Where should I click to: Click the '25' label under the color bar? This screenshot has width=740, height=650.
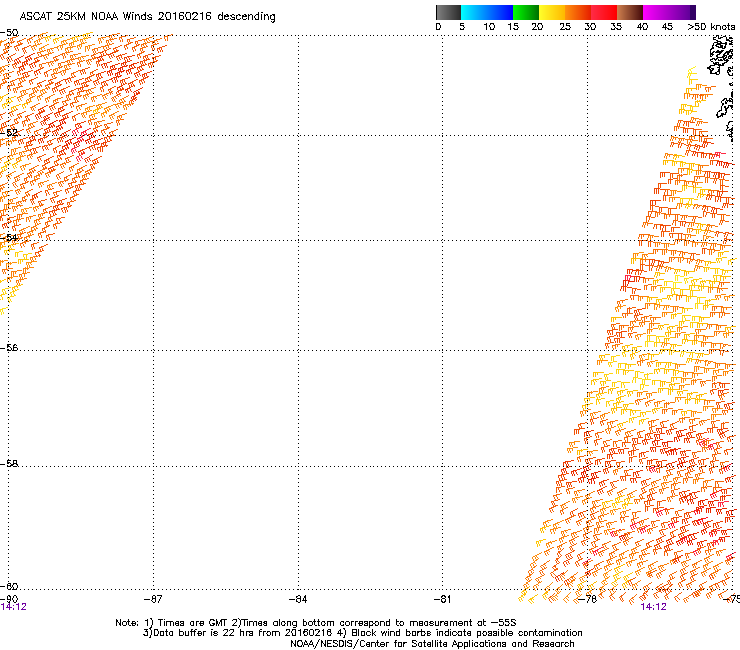[x=565, y=27]
